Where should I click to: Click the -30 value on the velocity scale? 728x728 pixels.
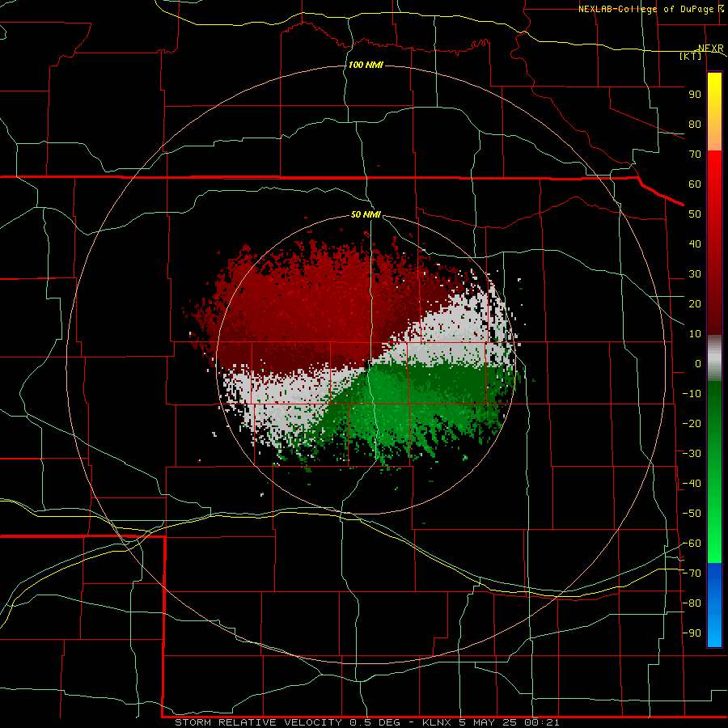point(692,454)
